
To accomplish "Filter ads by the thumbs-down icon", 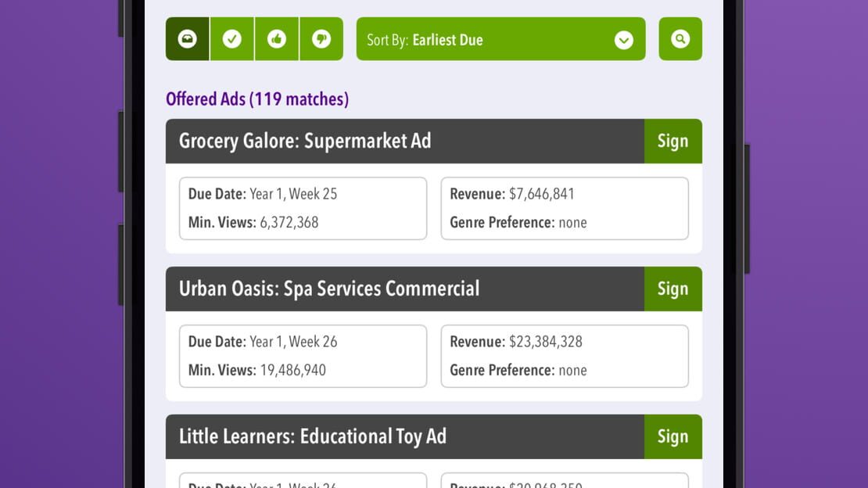I will click(x=321, y=39).
